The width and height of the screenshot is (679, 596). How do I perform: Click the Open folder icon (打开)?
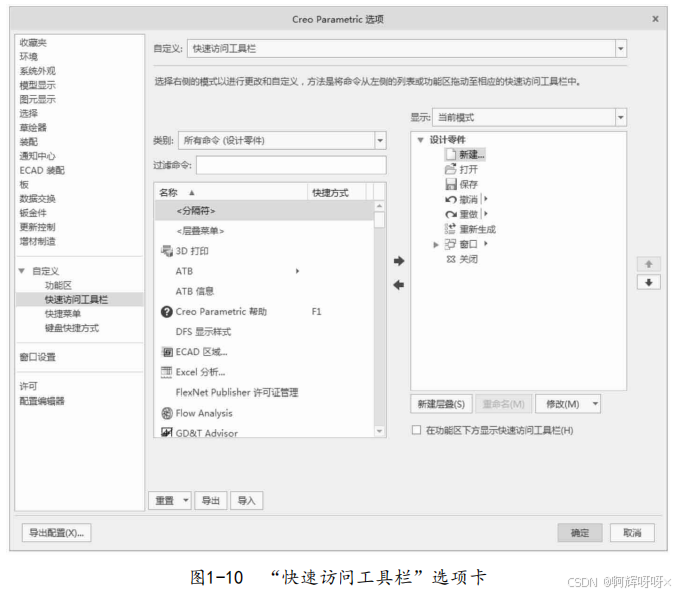click(451, 169)
